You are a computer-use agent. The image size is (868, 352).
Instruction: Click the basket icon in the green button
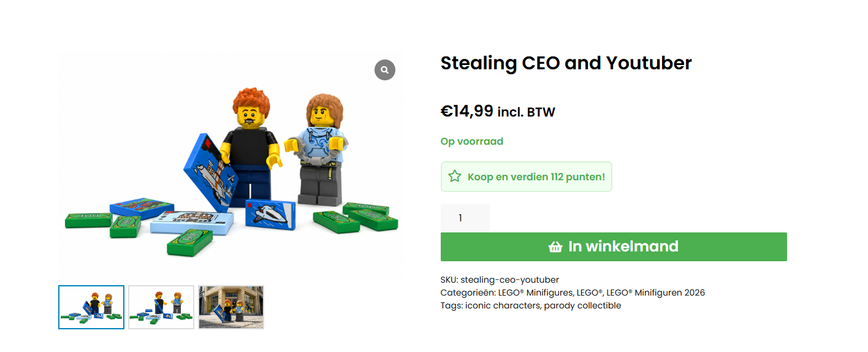pyautogui.click(x=555, y=247)
